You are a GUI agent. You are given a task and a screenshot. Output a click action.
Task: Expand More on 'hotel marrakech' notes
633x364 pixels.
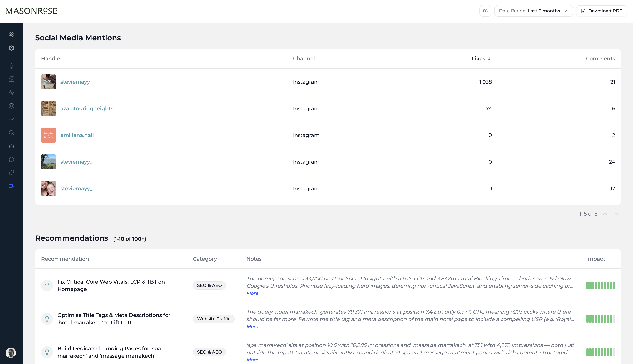[x=252, y=326]
